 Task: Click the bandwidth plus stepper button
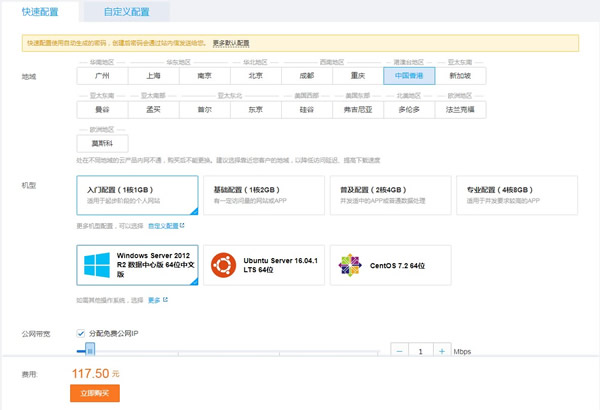point(442,351)
